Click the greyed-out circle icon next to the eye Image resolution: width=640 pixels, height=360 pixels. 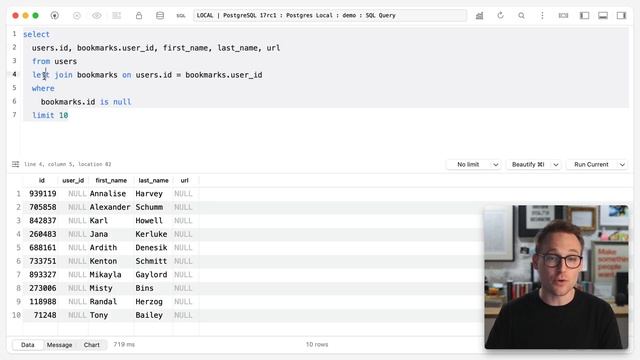coord(77,16)
